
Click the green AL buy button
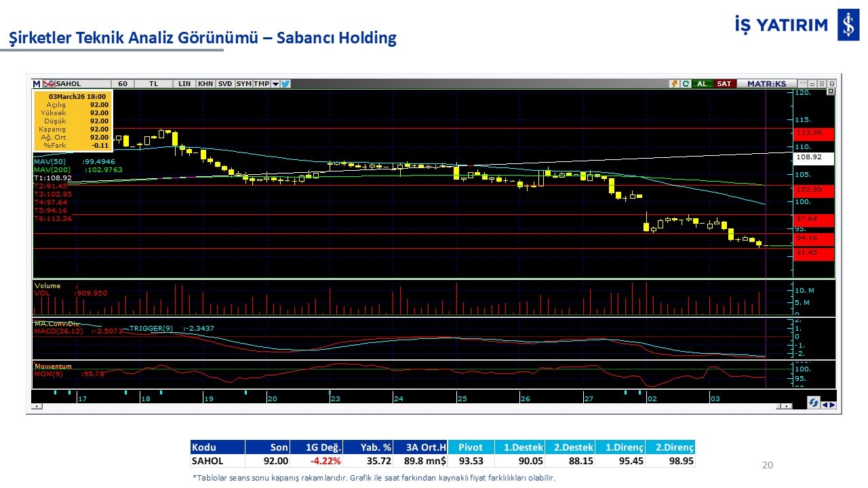point(703,84)
